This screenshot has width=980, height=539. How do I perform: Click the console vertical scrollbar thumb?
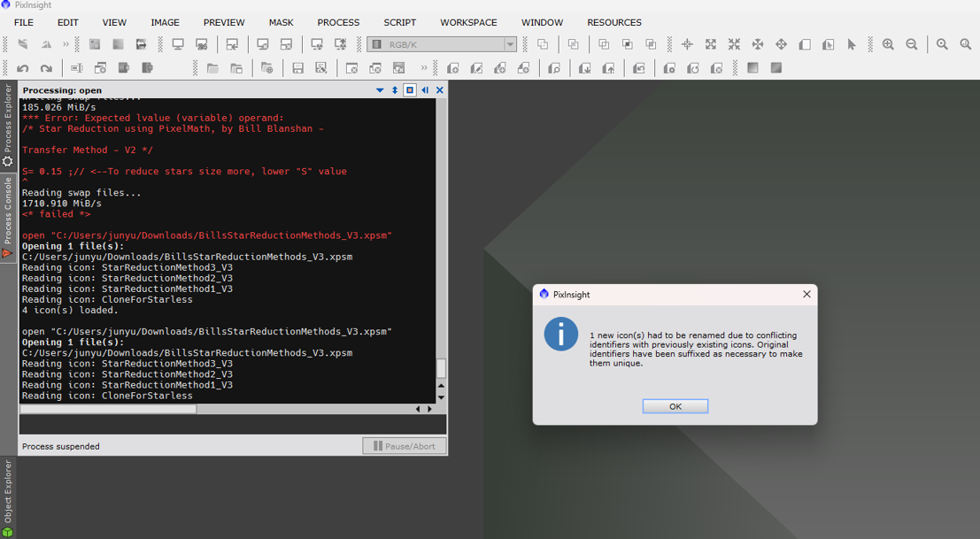(x=441, y=368)
